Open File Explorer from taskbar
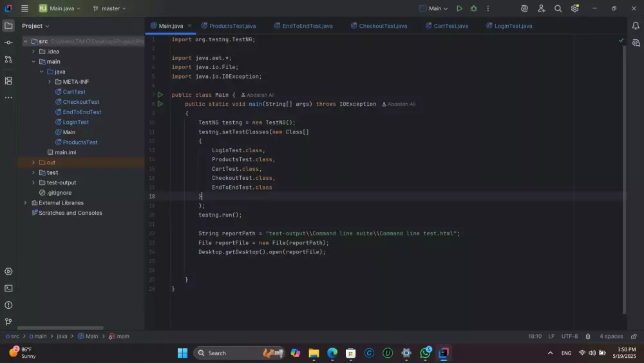 click(314, 353)
